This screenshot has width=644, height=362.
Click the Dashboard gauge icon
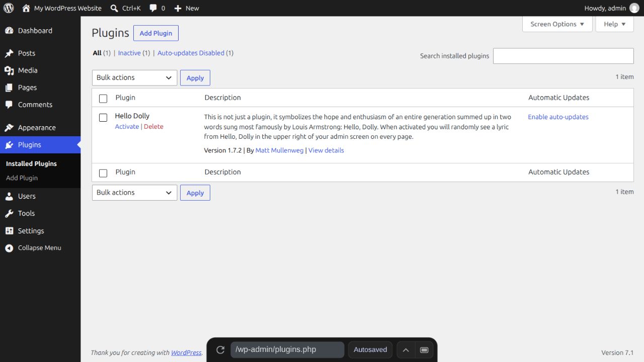(x=9, y=31)
